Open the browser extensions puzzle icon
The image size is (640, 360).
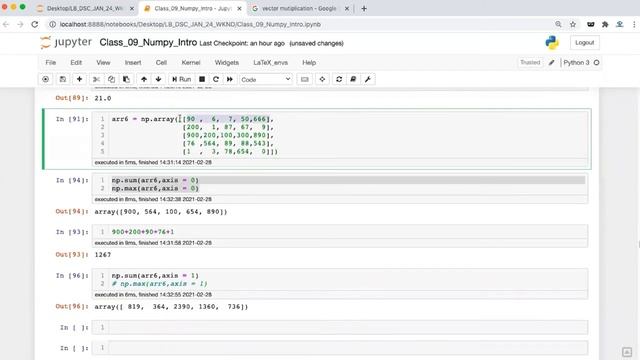[x=605, y=24]
